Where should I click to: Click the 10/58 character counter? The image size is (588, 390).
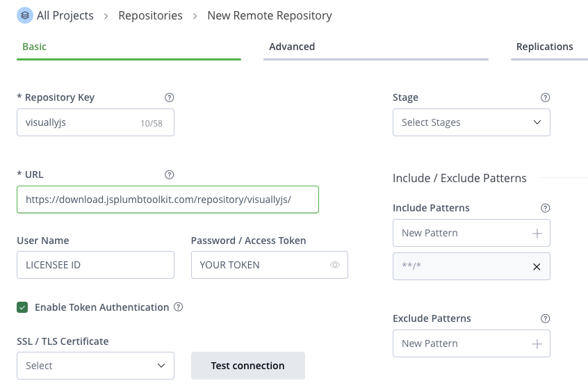[152, 123]
